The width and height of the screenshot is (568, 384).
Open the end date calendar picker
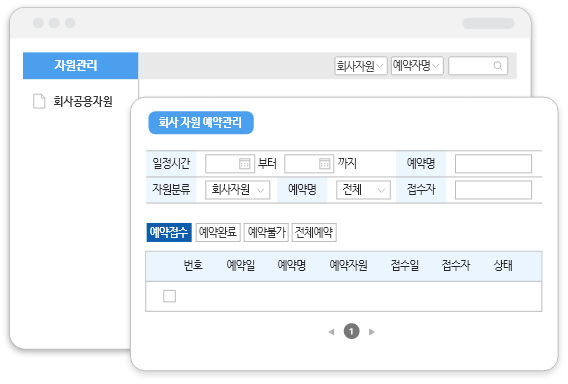coord(325,164)
